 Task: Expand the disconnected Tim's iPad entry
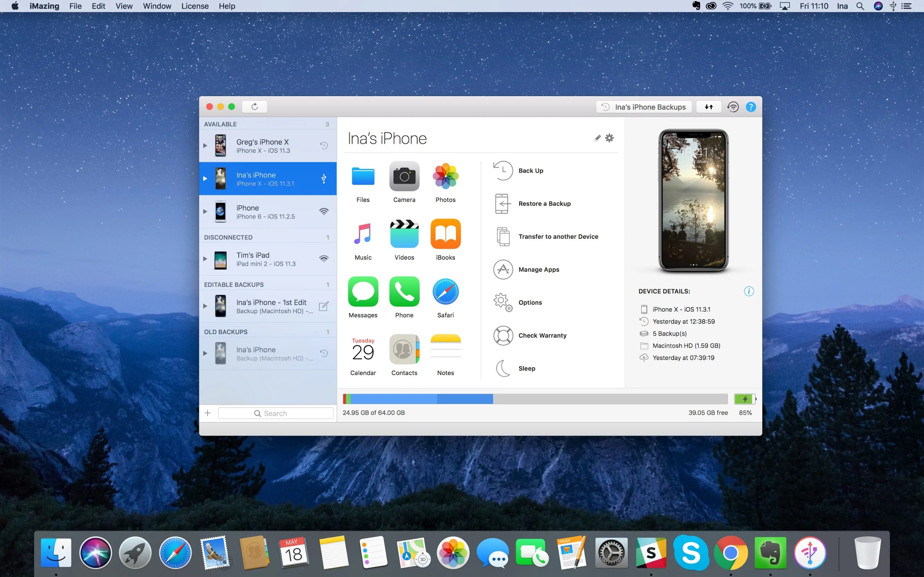tap(206, 258)
